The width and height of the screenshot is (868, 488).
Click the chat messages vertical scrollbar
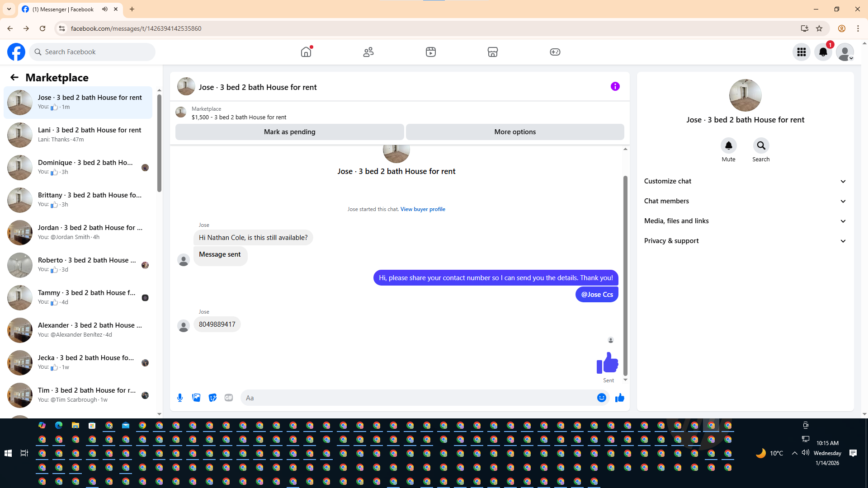tap(625, 276)
